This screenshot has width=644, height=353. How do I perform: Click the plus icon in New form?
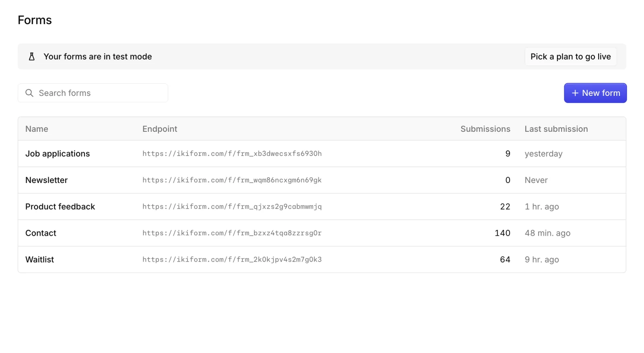575,93
